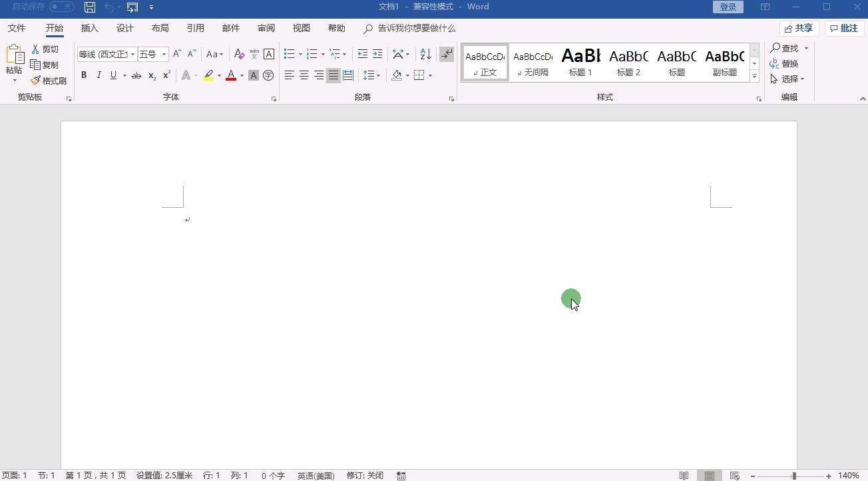This screenshot has width=868, height=481.
Task: Expand the styles gallery more arrow
Action: [x=754, y=77]
